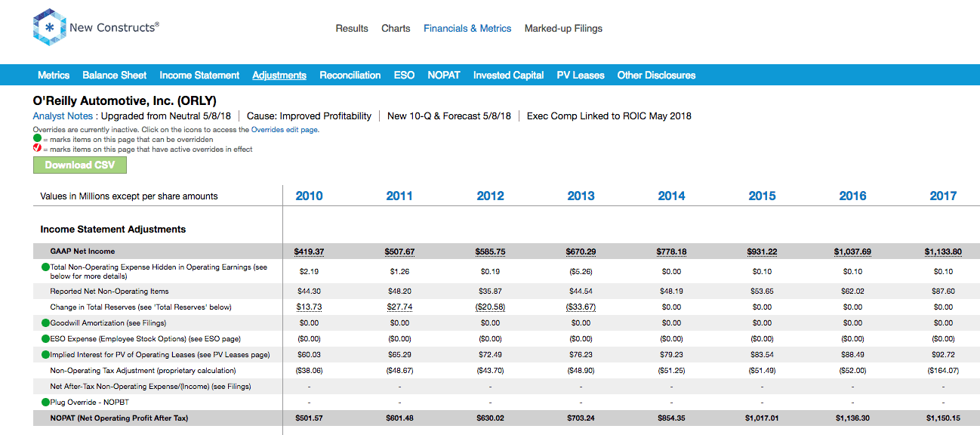Click Reported Net Non-Operating Items value $87.60
980x435 pixels.
tap(943, 291)
